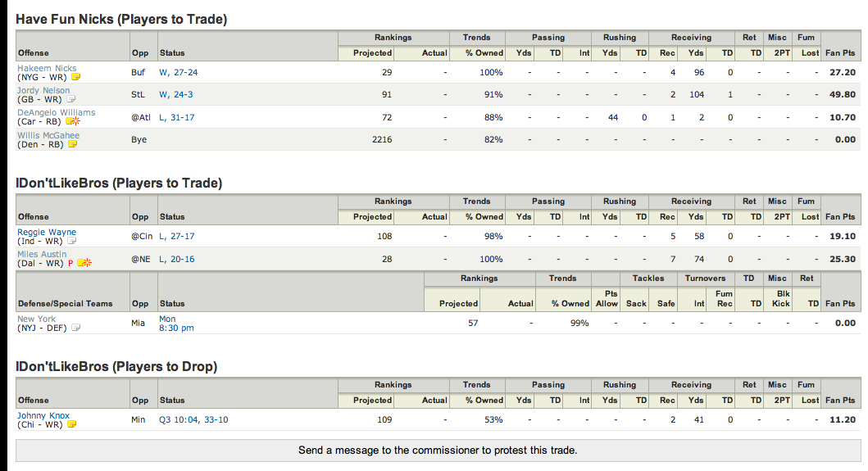View the W, 24-3 game result
This screenshot has width=868, height=471.
pyautogui.click(x=176, y=95)
